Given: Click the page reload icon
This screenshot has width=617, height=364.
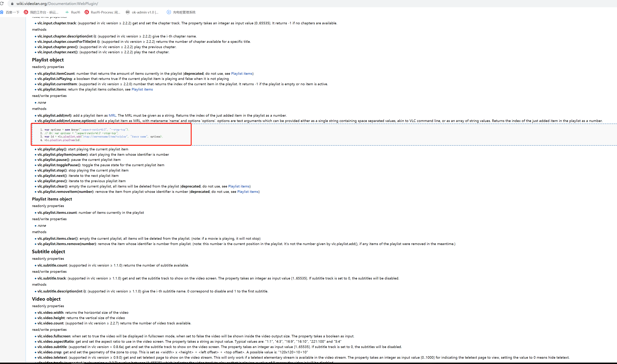Looking at the screenshot, I should (2, 3).
